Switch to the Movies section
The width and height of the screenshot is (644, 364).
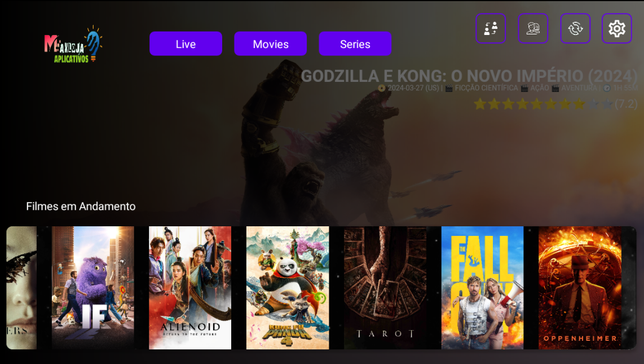pyautogui.click(x=270, y=43)
